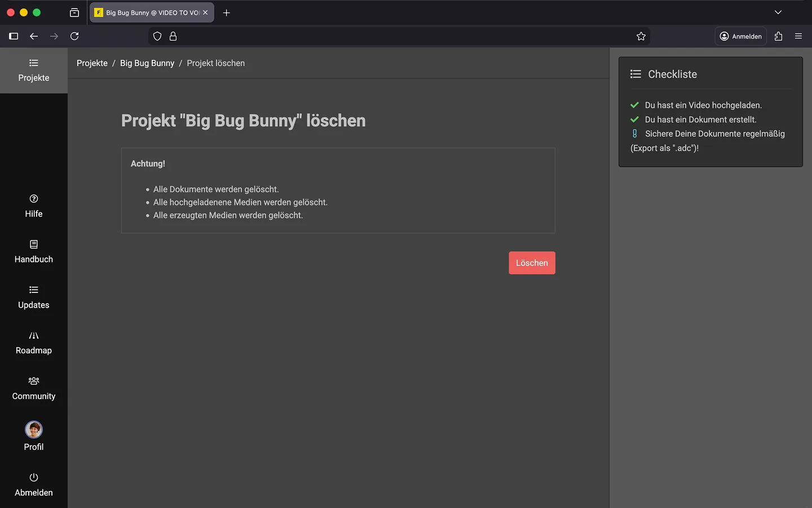Expand the tab list chevron dropdown

click(x=778, y=12)
